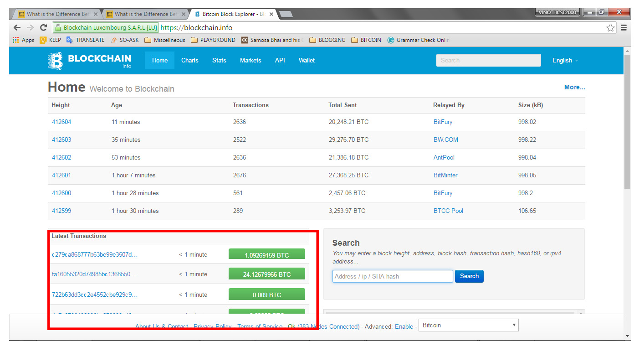Open transaction c279ca868777b63be99e3507d...

(x=94, y=254)
